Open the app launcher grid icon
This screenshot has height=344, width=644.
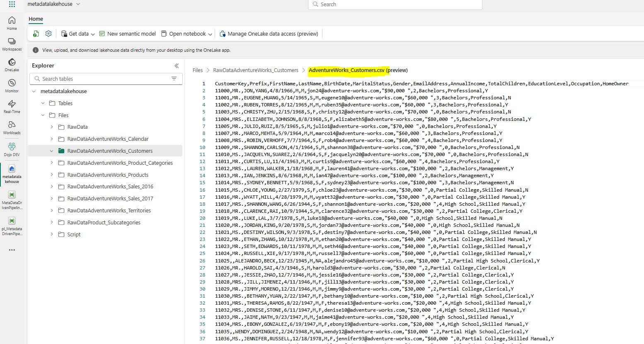click(x=12, y=4)
